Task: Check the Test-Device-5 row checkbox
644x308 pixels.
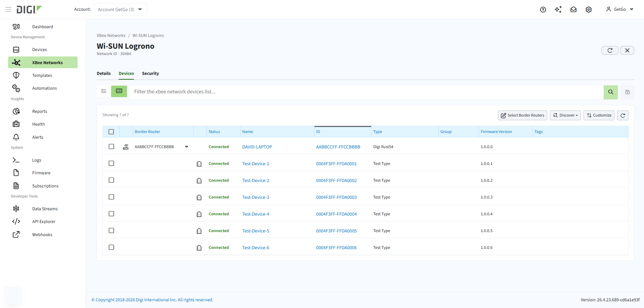Action: click(111, 230)
